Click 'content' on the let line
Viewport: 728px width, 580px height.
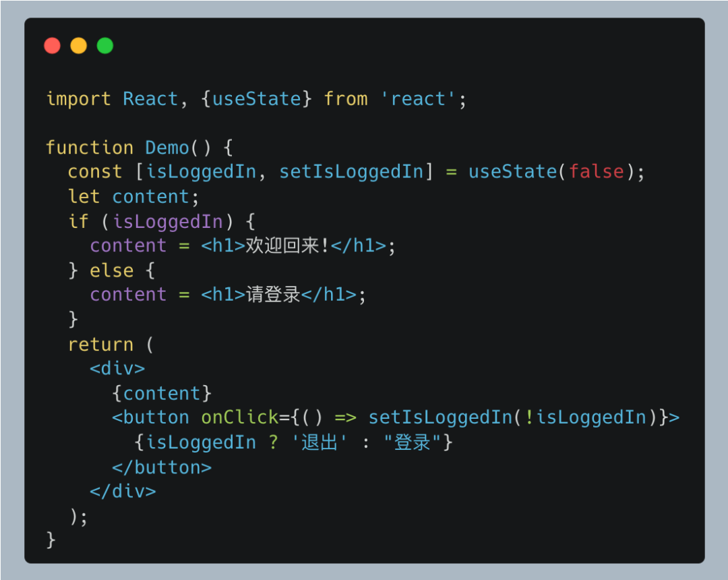pyautogui.click(x=150, y=197)
